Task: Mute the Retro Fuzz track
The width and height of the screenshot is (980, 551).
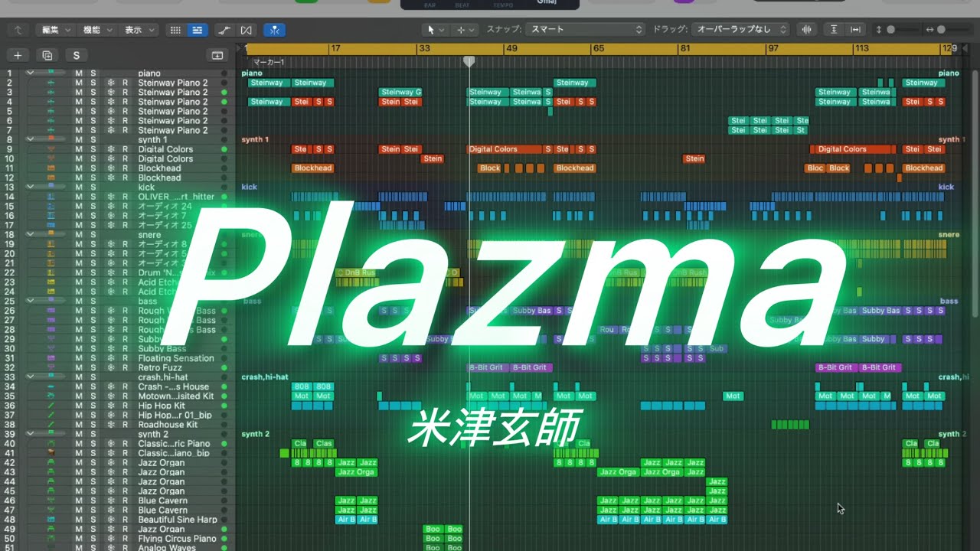Action: click(78, 368)
